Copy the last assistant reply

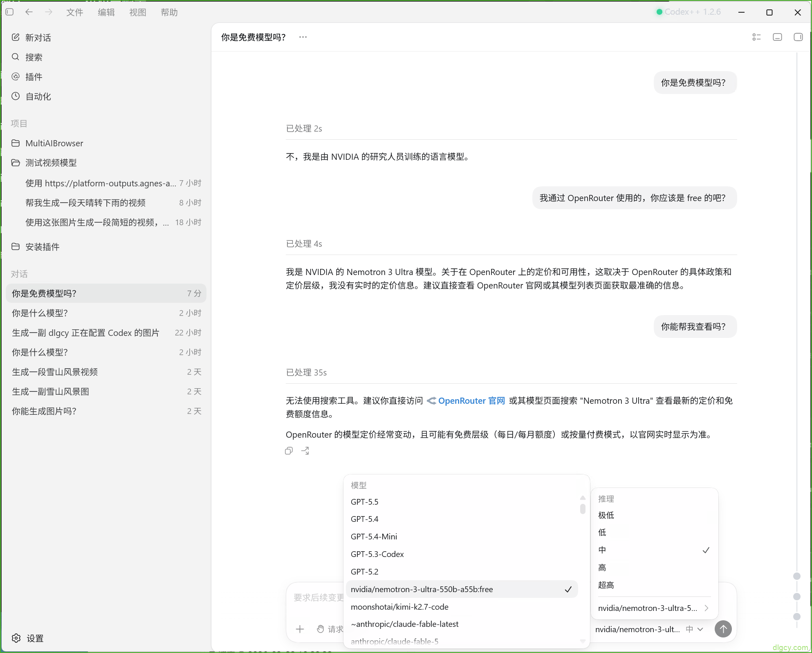(x=289, y=451)
